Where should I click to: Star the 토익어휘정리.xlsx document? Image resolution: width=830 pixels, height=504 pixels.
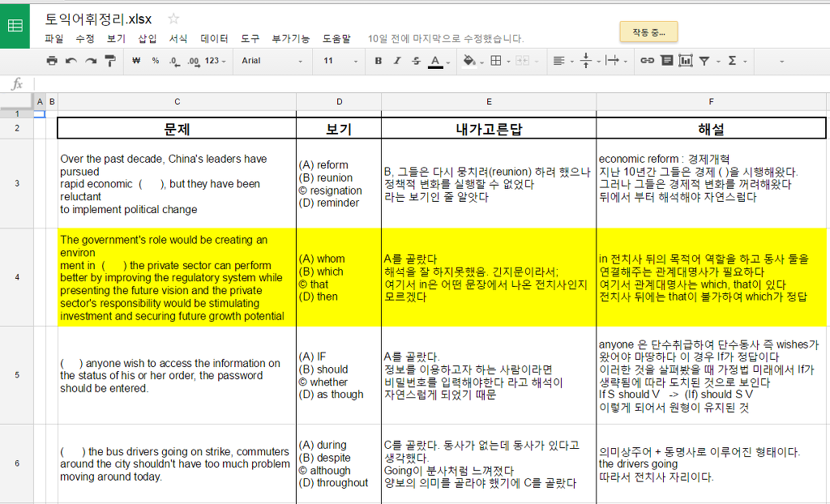[x=173, y=19]
